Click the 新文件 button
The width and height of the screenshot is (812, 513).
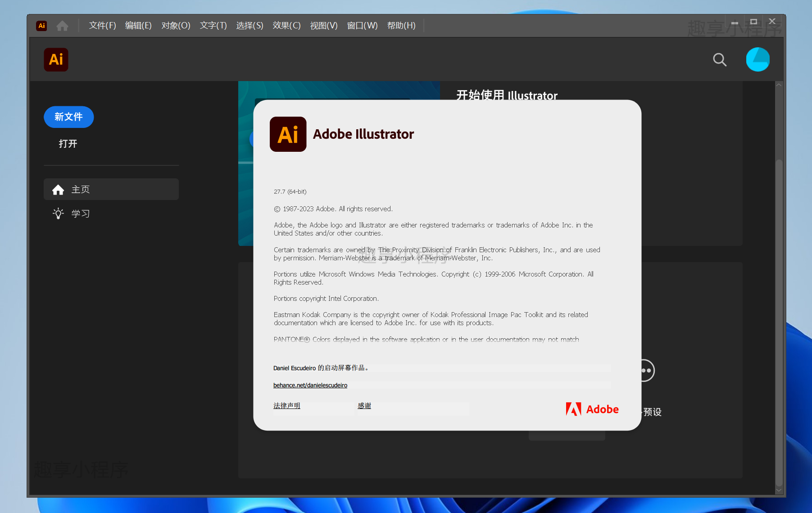(x=69, y=117)
